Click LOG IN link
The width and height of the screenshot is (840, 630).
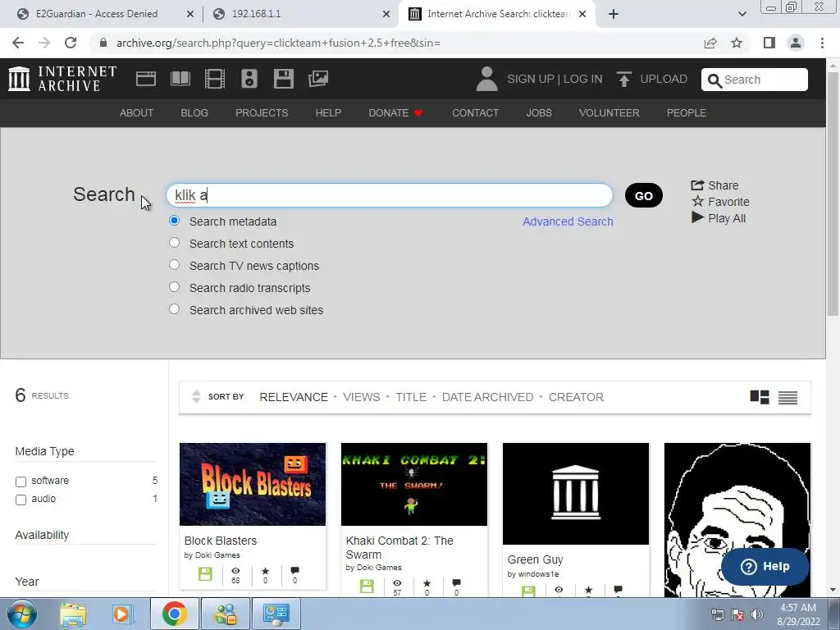pos(583,80)
